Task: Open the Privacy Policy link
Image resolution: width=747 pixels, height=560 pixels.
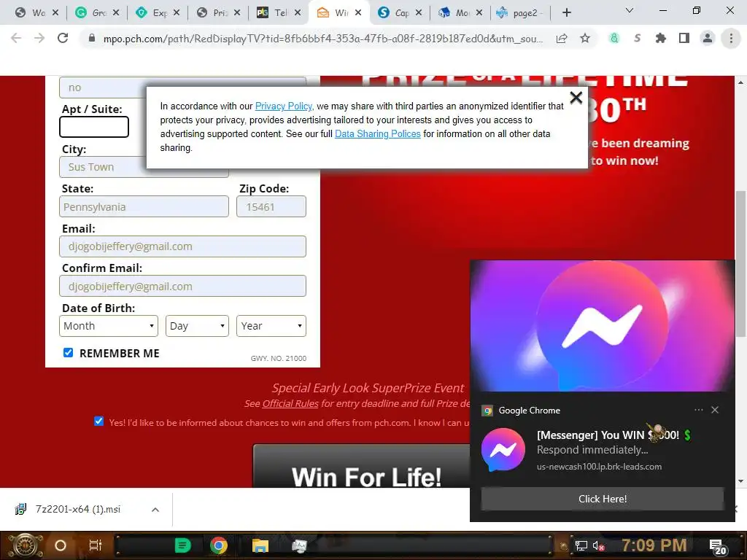Action: tap(284, 106)
